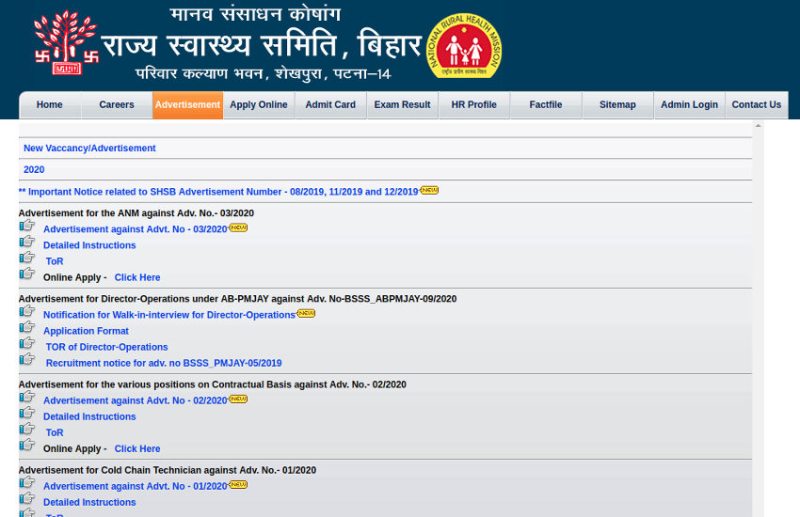Viewport: 800px width, 517px height.
Task: Click heading Advertisement for the ANM against Adv. No.- 03/2020
Action: (136, 213)
